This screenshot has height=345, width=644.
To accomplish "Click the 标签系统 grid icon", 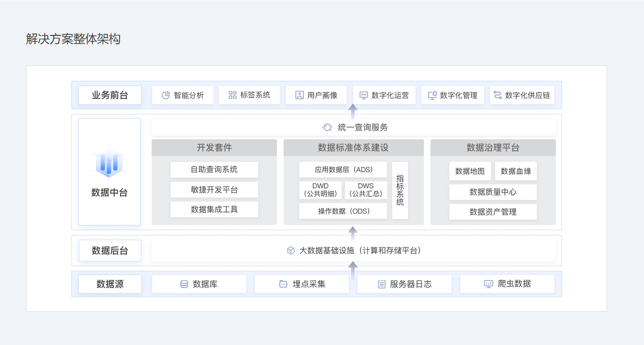I will [232, 95].
